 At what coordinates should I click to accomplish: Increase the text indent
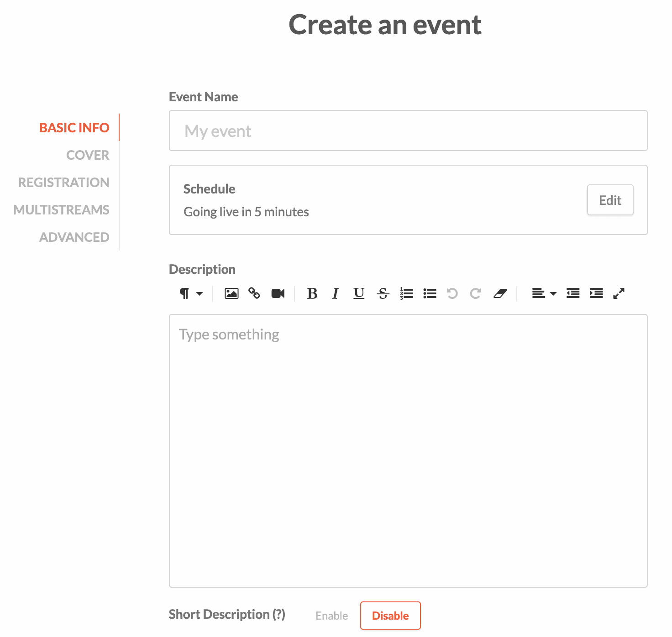point(596,293)
